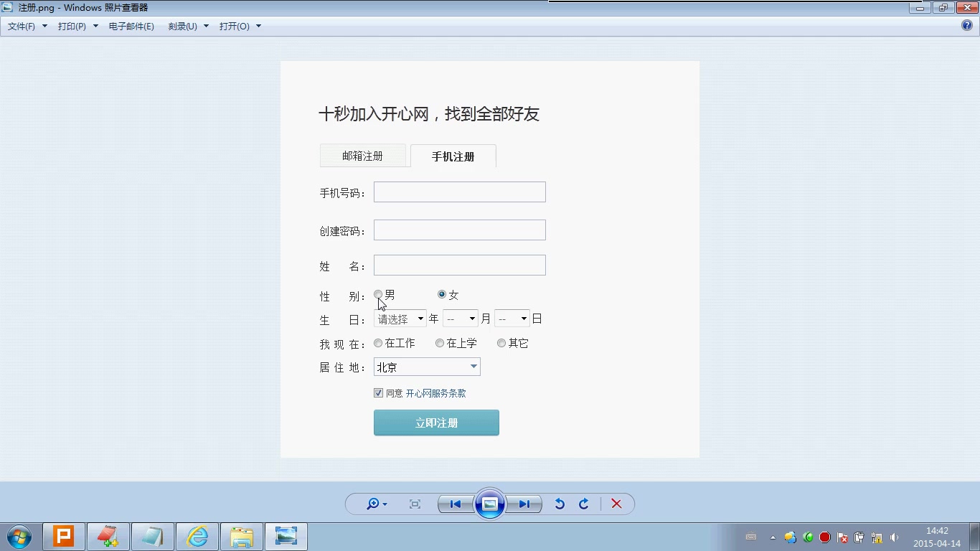Rotate the image clockwise
The height and width of the screenshot is (551, 980).
point(584,504)
